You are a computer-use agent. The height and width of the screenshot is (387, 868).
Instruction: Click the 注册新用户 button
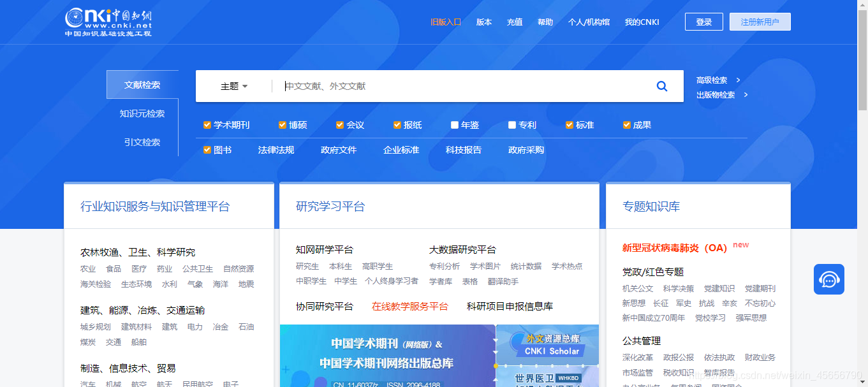pyautogui.click(x=760, y=22)
